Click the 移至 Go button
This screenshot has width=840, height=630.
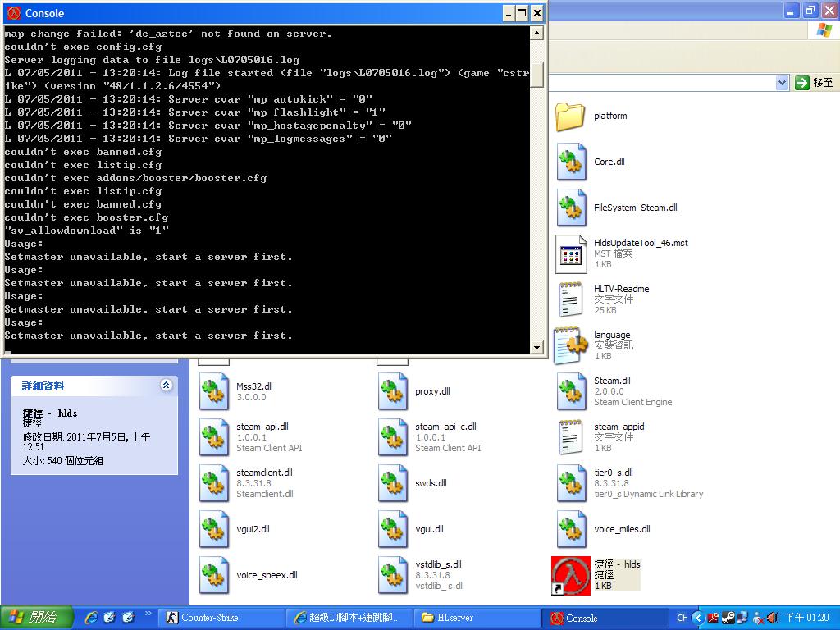click(x=815, y=83)
